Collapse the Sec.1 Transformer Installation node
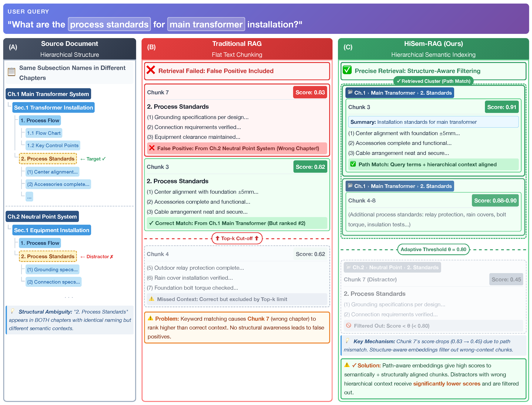 point(53,108)
